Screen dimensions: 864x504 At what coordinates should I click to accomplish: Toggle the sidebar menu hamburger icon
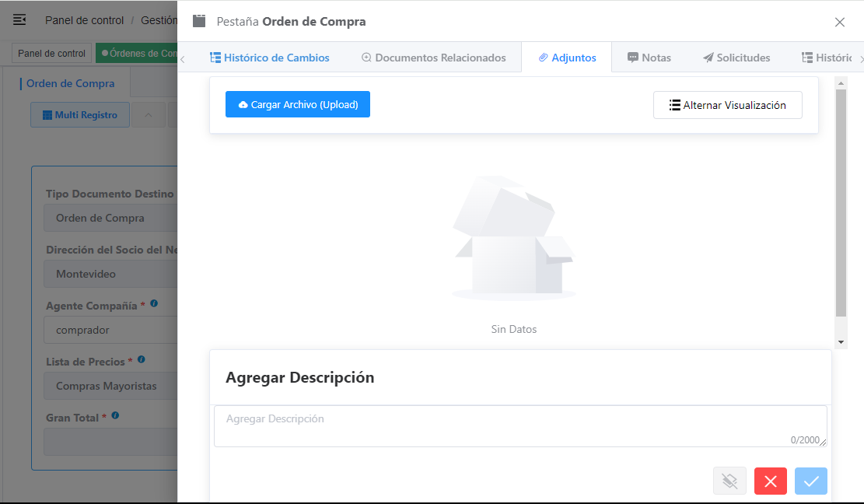19,20
